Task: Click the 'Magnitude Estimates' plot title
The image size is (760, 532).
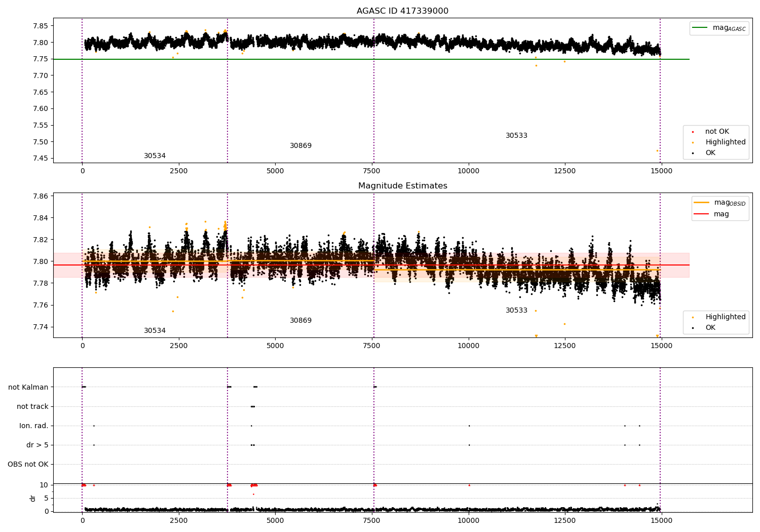Action: [402, 186]
